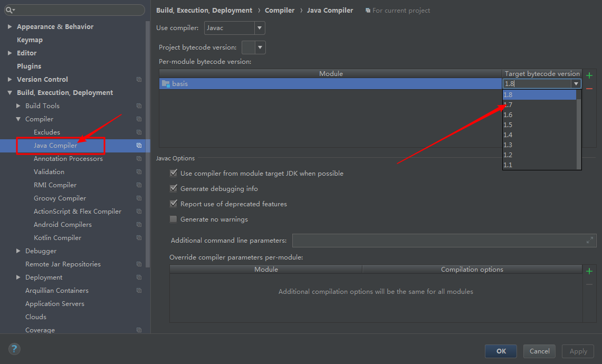Choose 1.8 from bytecode version list
Image resolution: width=602 pixels, height=364 pixels.
(539, 95)
